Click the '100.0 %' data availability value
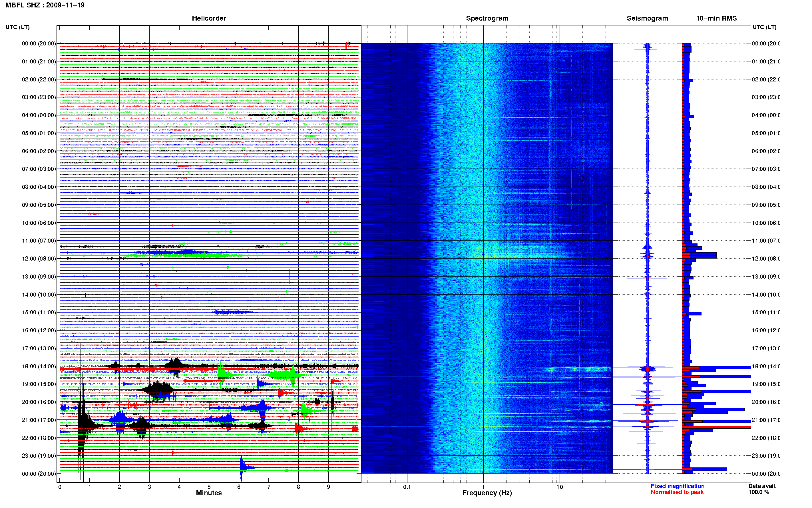 (x=759, y=492)
